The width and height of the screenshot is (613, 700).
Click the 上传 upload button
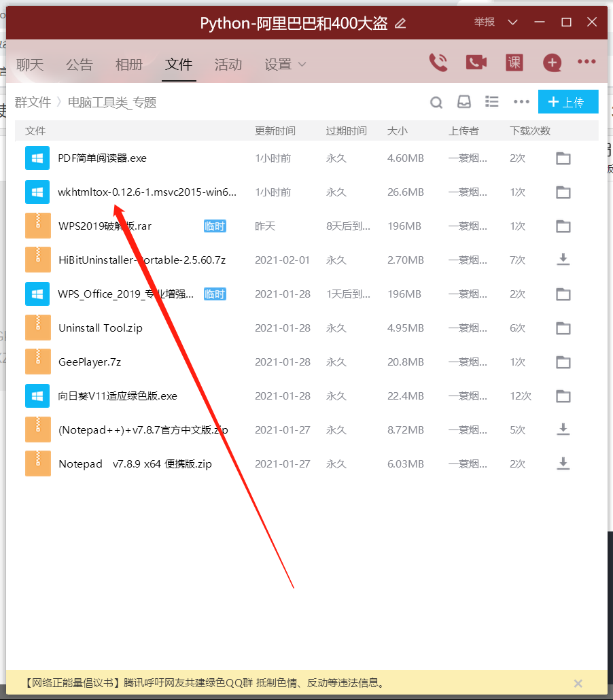coord(568,101)
